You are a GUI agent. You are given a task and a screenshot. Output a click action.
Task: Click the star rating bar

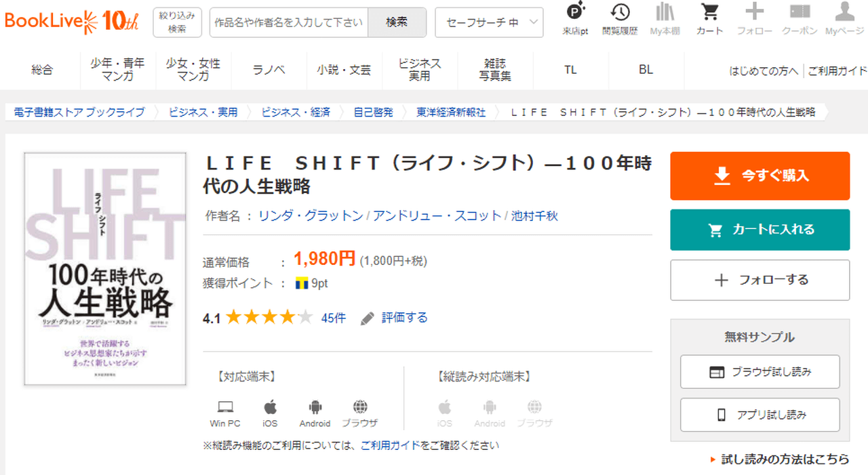(269, 317)
